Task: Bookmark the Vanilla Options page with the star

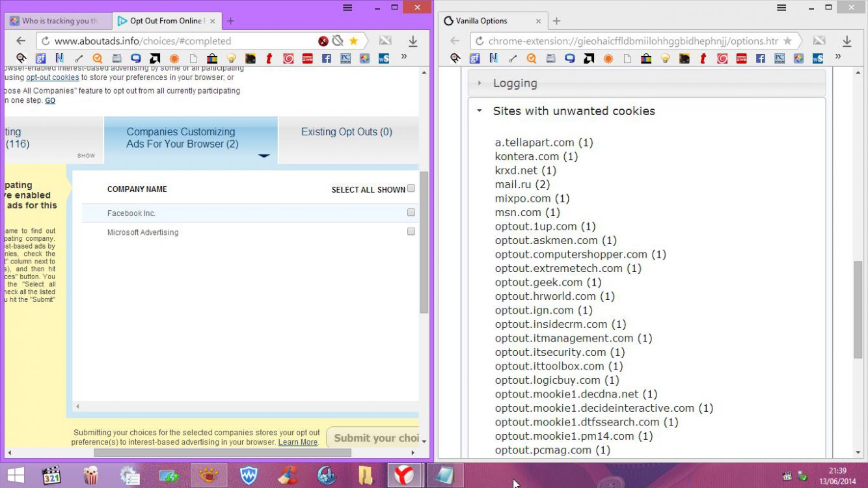Action: pyautogui.click(x=787, y=41)
